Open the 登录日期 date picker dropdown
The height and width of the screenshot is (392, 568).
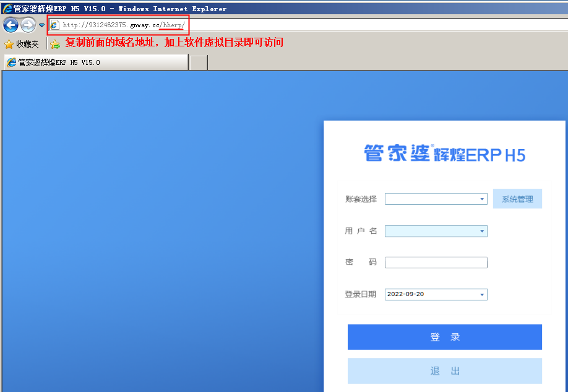(x=482, y=294)
